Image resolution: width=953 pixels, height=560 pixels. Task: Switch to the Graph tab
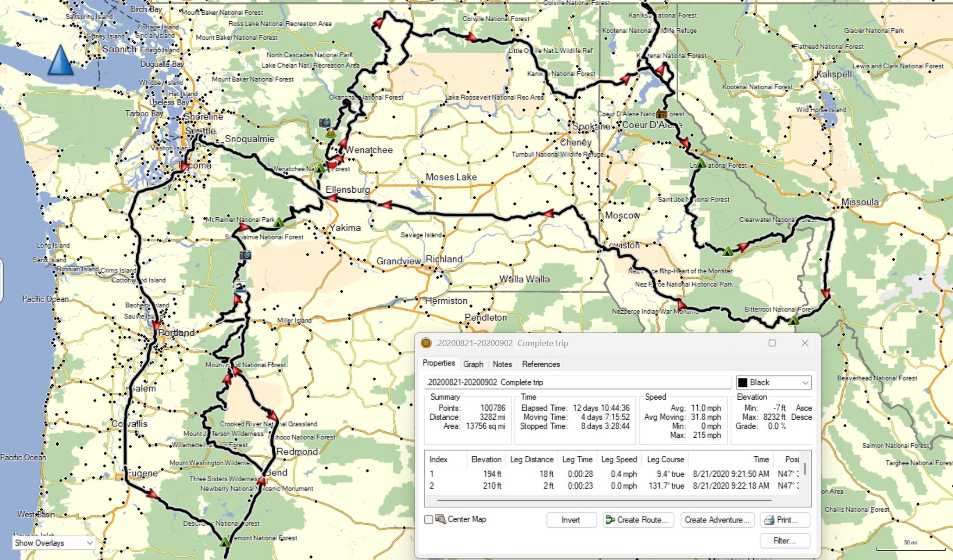point(473,364)
